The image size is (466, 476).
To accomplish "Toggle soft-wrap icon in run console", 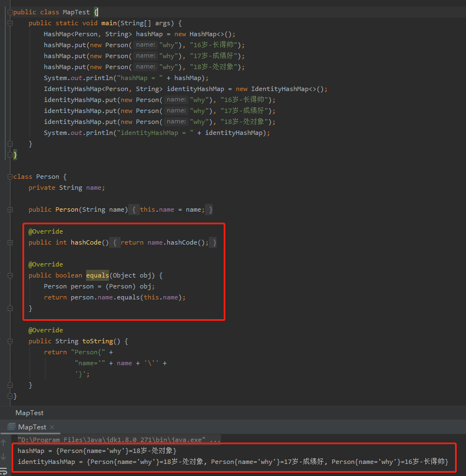I will click(4, 472).
